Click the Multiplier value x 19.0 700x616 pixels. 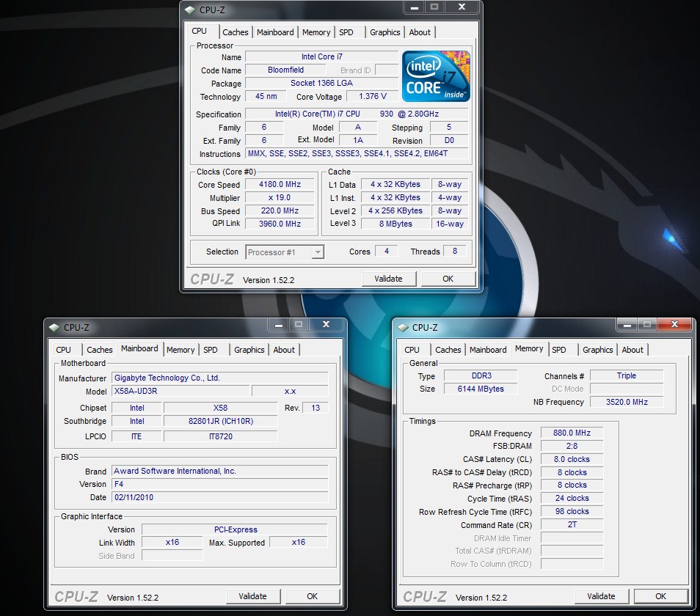point(280,197)
